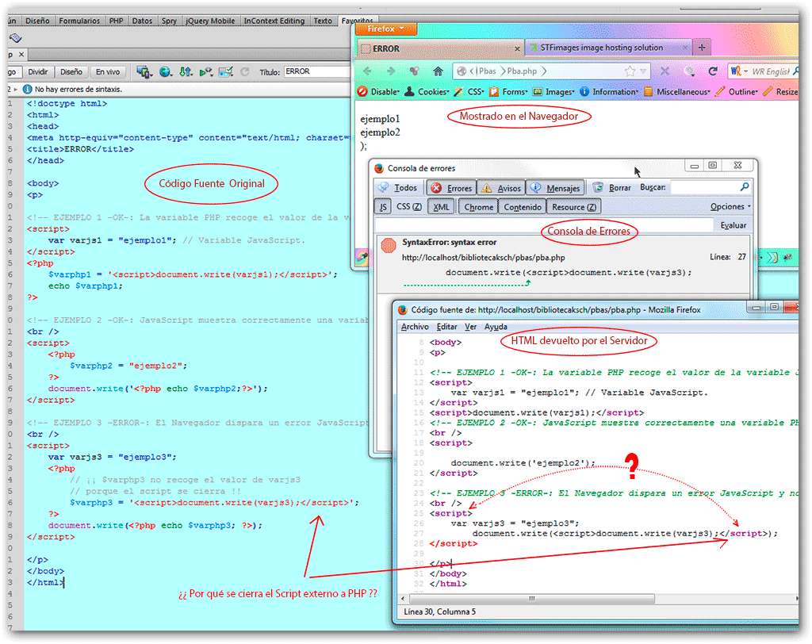The image size is (812, 644).
Task: Click the CSS wand icon in Web Developer toolbar
Action: (458, 92)
